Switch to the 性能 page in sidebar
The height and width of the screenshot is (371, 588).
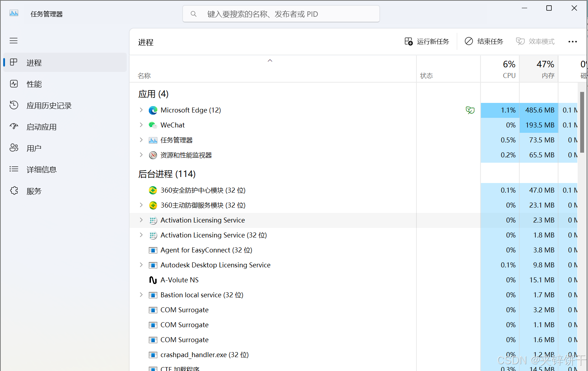[65, 84]
